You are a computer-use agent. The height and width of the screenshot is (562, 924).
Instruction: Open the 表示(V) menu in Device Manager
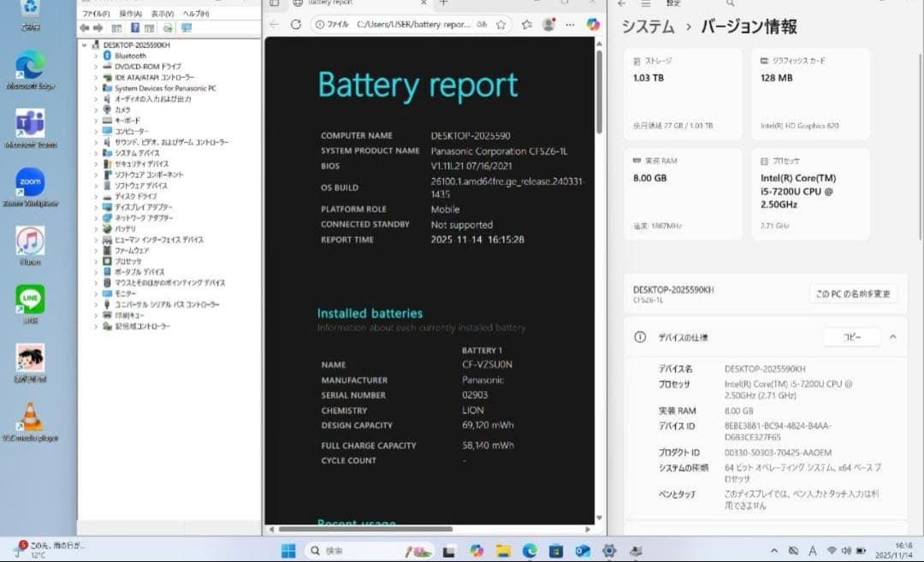click(x=163, y=14)
